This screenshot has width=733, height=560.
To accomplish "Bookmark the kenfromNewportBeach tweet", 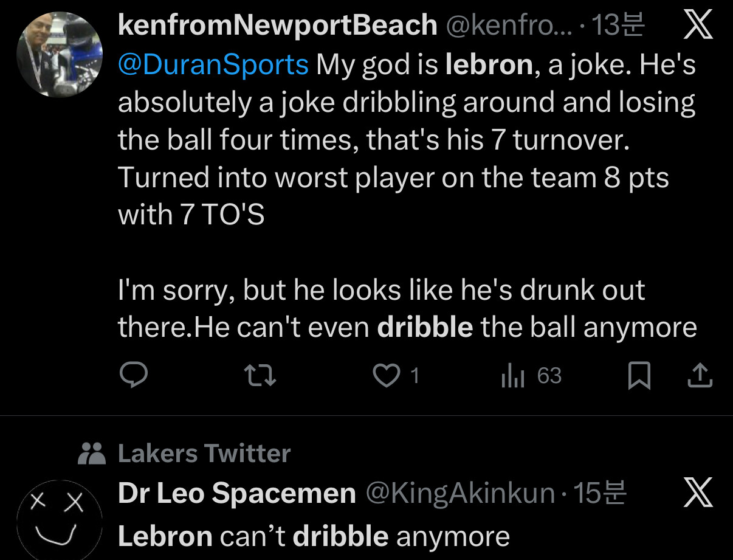I will [x=638, y=376].
